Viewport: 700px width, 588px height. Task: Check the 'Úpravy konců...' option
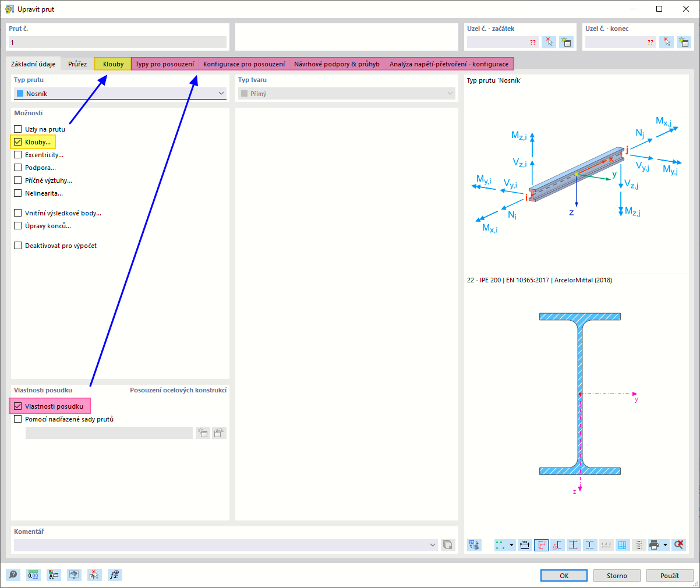tap(18, 226)
